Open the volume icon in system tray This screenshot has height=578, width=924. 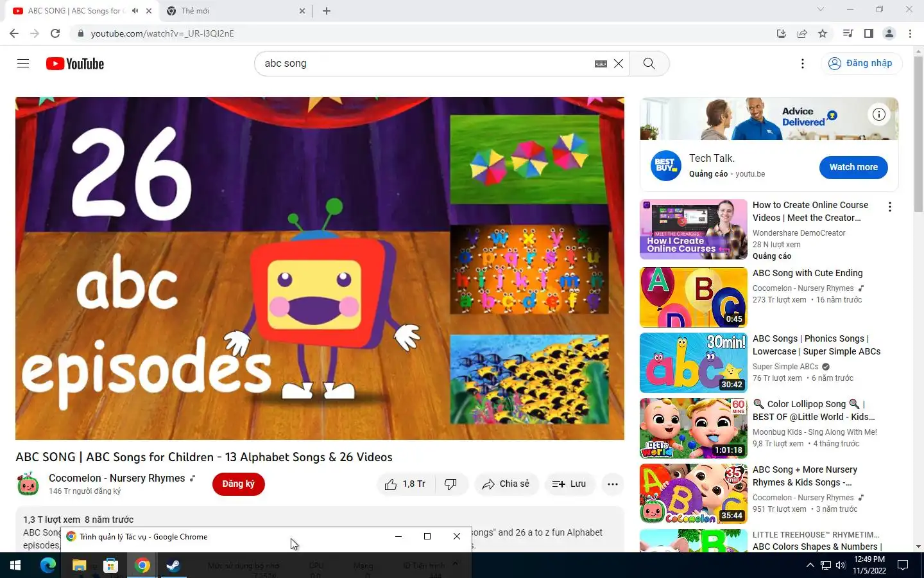[x=841, y=565]
